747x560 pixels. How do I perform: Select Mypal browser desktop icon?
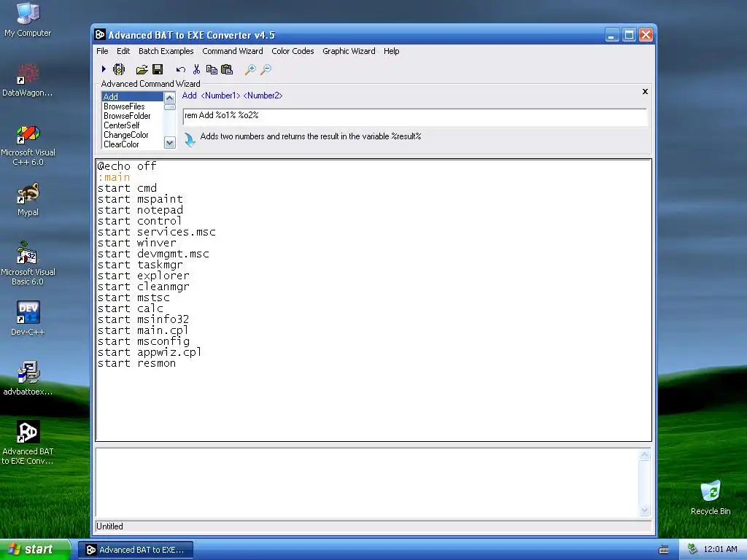(28, 200)
